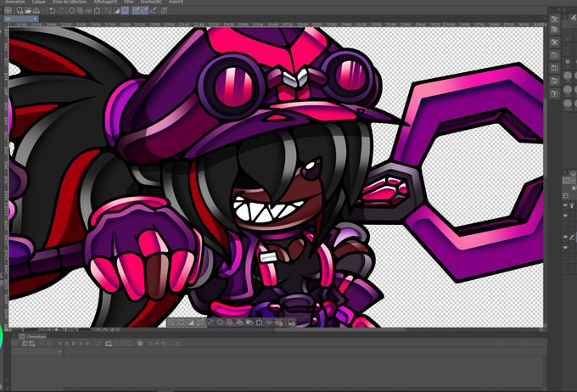Click the Open file folder icon
577x392 pixels.
click(28, 10)
